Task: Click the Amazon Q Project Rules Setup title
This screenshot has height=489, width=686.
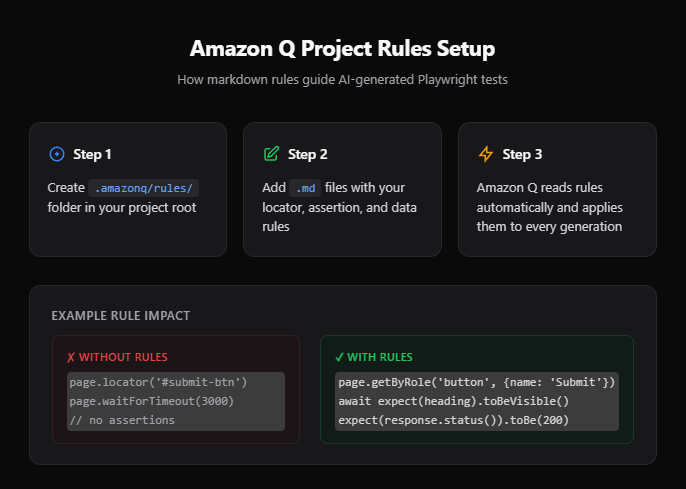Action: pyautogui.click(x=343, y=48)
